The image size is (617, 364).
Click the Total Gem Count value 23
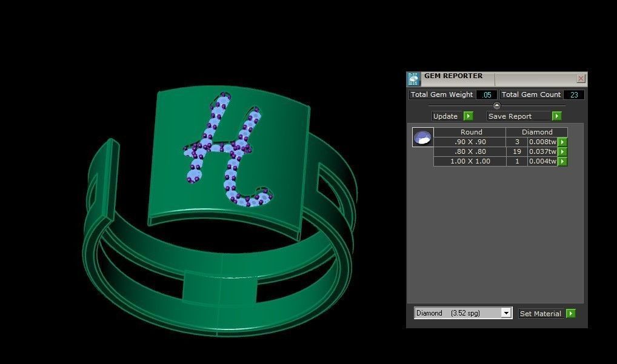tap(574, 94)
